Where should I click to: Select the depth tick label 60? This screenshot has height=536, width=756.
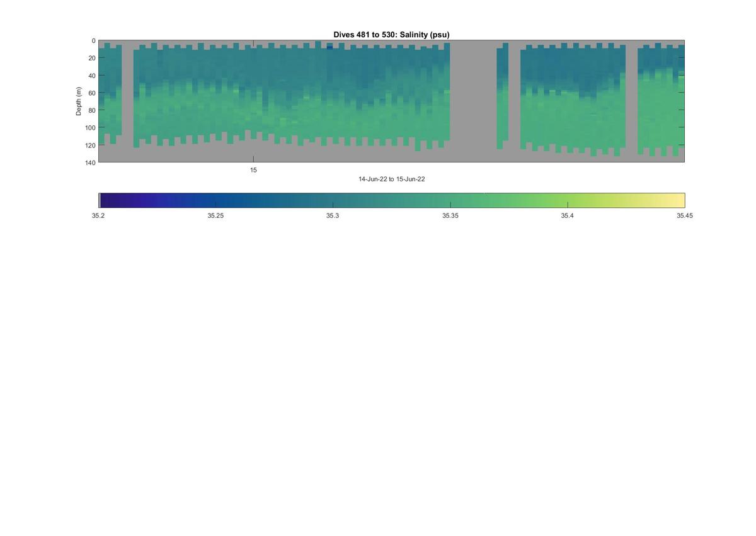pyautogui.click(x=92, y=93)
